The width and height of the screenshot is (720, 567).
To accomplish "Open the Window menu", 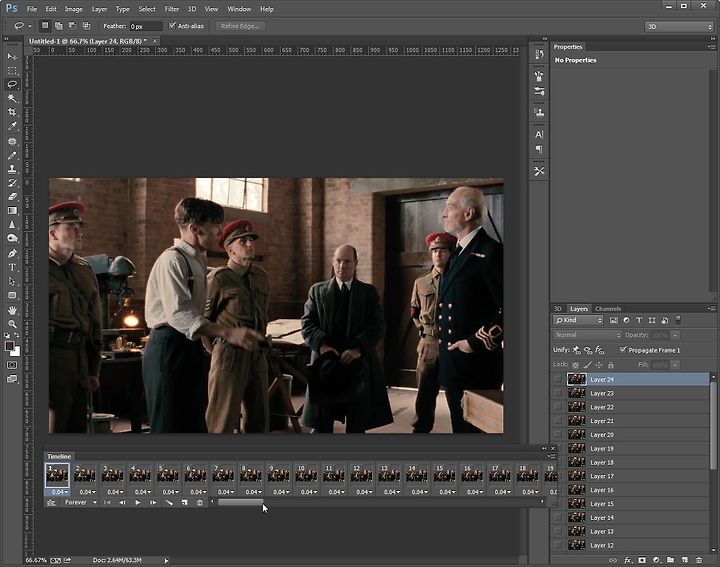I will click(x=239, y=9).
